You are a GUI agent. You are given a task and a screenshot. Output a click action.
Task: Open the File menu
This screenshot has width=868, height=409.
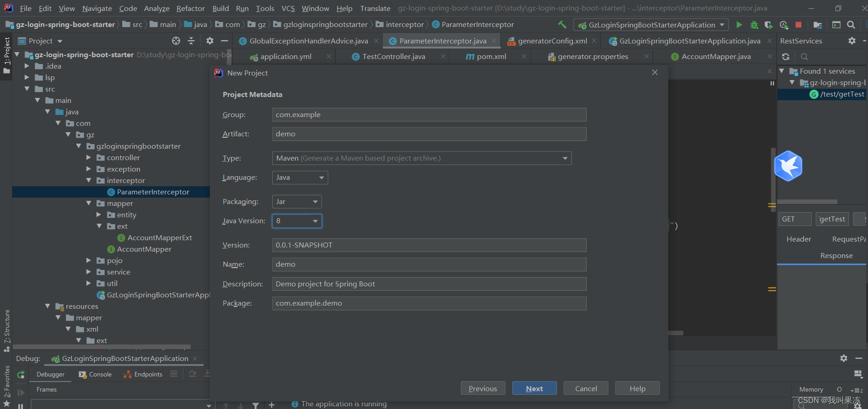(x=26, y=8)
